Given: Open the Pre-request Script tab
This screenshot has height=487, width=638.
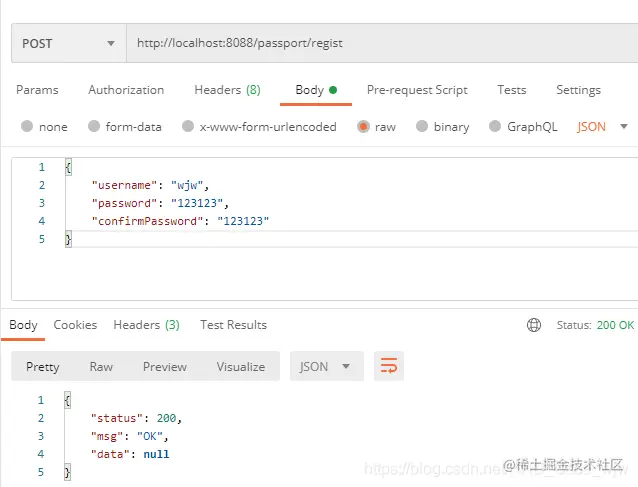Looking at the screenshot, I should pos(417,90).
